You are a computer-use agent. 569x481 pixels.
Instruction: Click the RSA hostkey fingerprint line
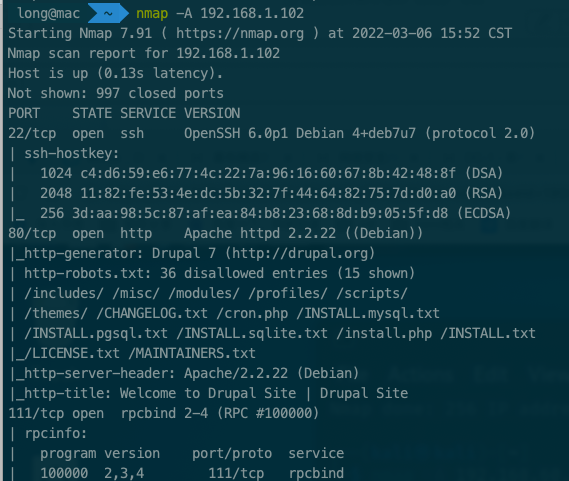pyautogui.click(x=271, y=193)
